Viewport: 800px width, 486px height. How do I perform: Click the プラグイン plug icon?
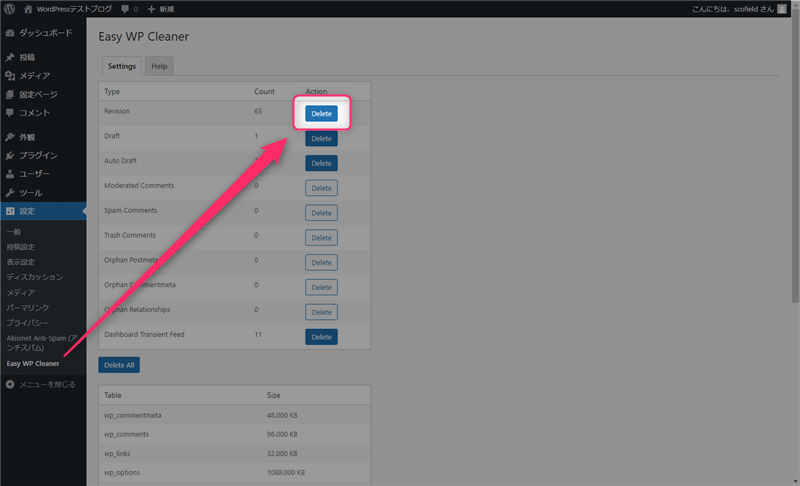[10, 156]
